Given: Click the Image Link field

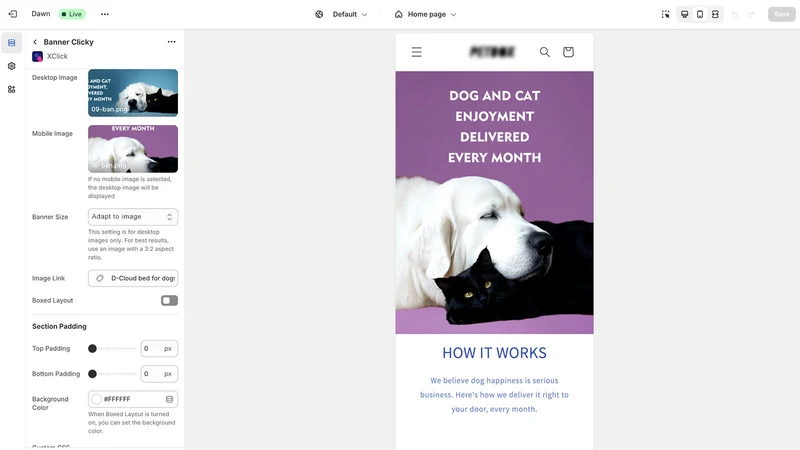Looking at the screenshot, I should 133,278.
